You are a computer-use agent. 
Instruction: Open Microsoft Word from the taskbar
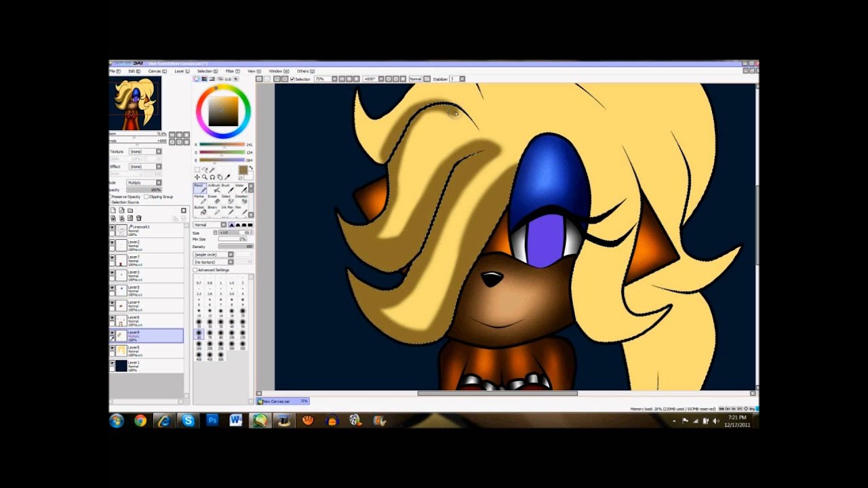click(235, 420)
